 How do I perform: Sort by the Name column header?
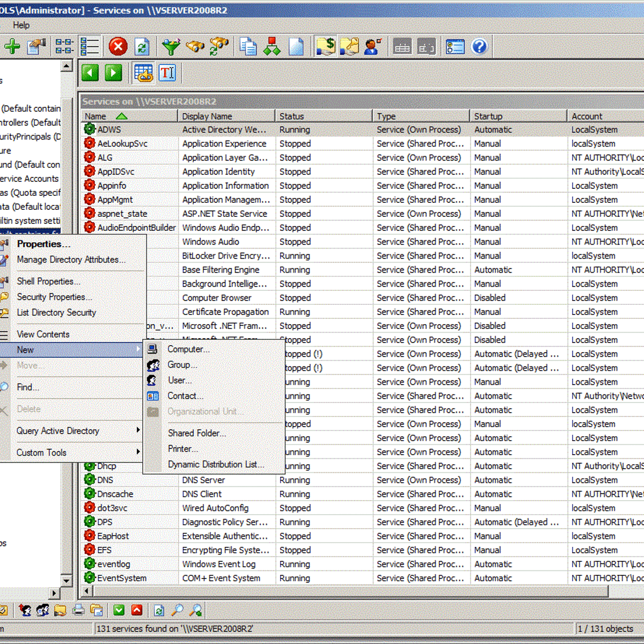[x=129, y=116]
